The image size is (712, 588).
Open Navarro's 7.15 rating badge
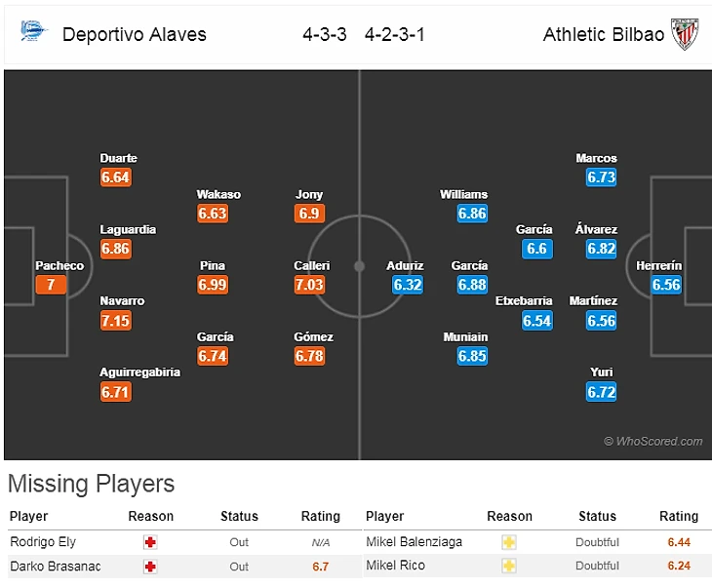115,321
